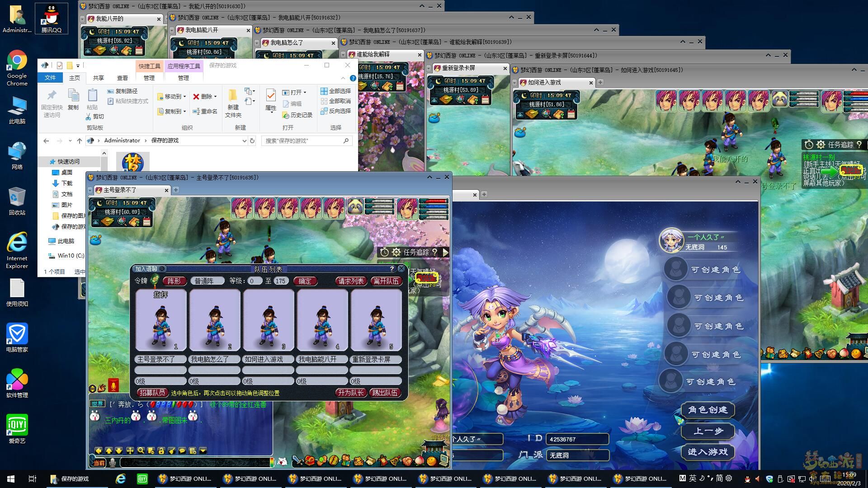Click 历史记录 in ribbon

[297, 115]
